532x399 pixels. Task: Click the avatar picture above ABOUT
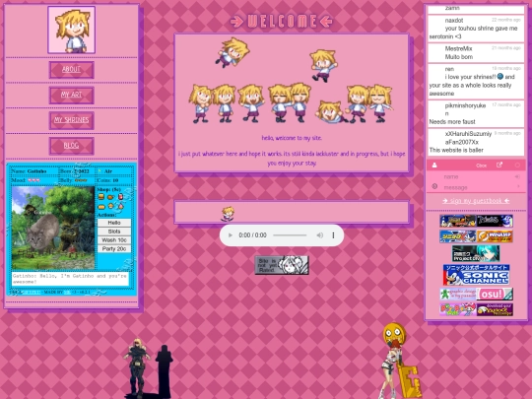click(72, 30)
